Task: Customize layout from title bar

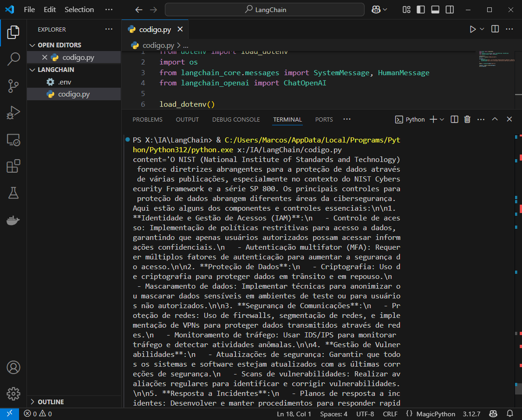Action: tap(406, 10)
